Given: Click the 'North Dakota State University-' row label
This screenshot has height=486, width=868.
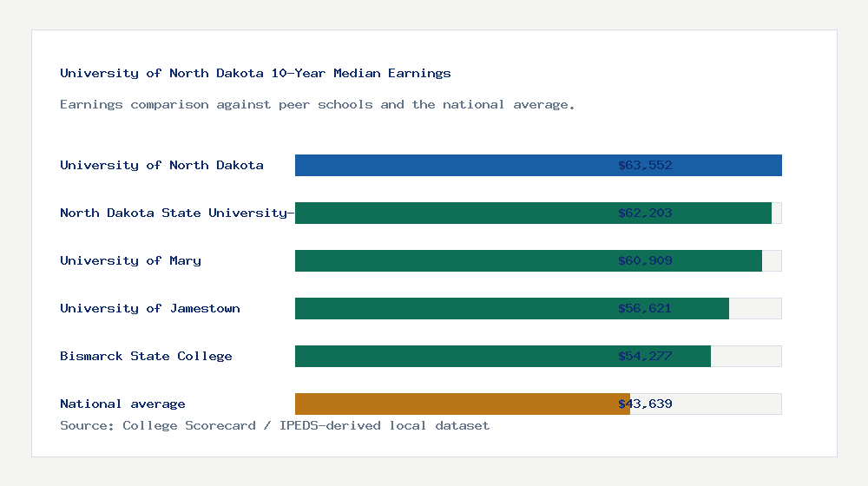Looking at the screenshot, I should tap(177, 213).
